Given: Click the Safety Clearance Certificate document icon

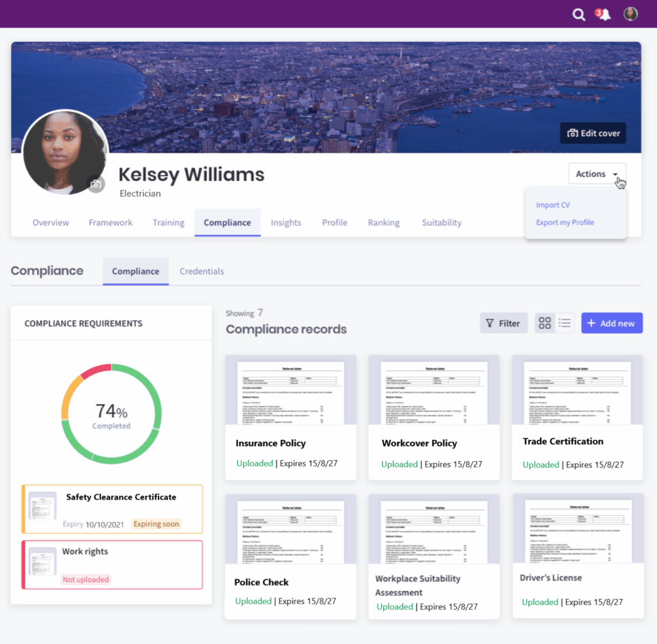Looking at the screenshot, I should click(x=42, y=506).
